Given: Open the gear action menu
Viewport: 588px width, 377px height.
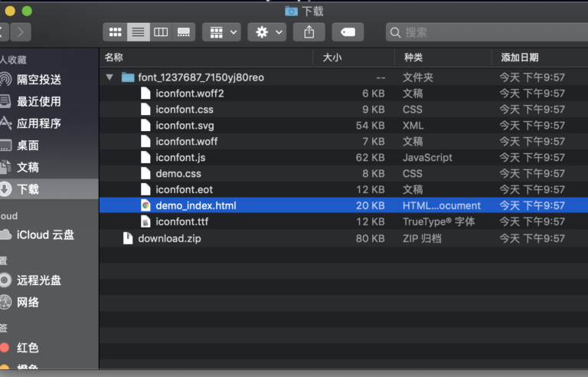Looking at the screenshot, I should click(x=267, y=32).
